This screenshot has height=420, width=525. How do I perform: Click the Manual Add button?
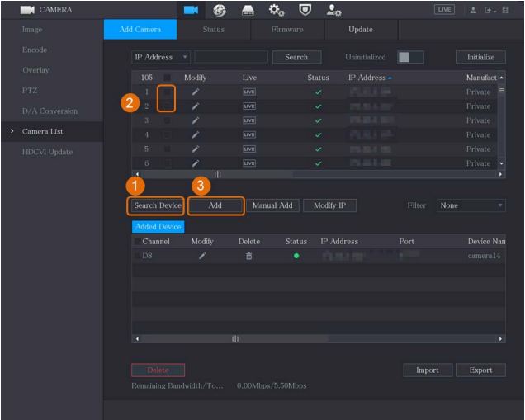click(x=272, y=205)
